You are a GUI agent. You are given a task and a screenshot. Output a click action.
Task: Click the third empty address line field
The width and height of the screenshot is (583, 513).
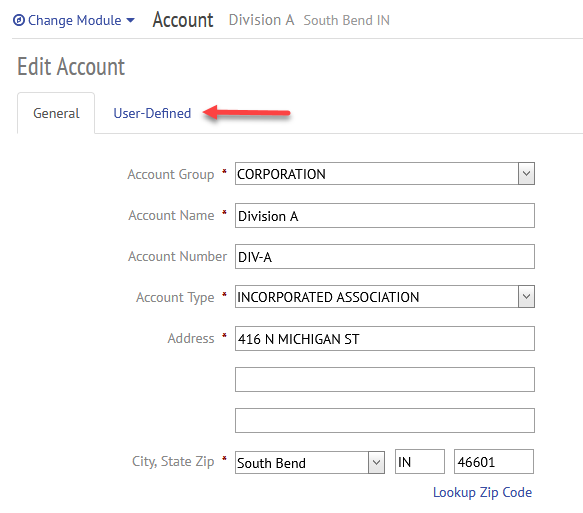pos(385,420)
